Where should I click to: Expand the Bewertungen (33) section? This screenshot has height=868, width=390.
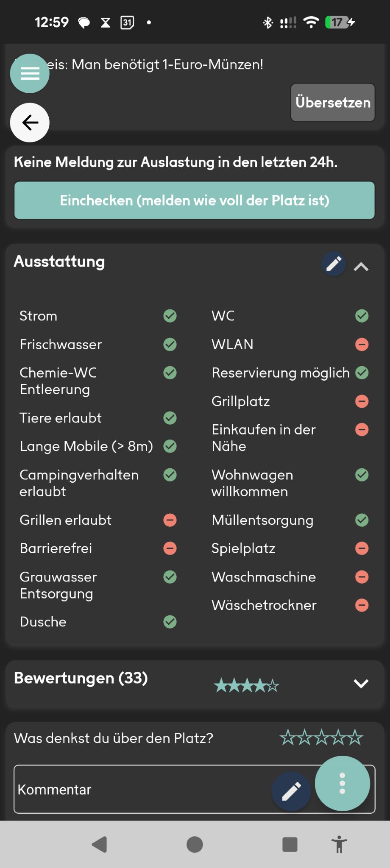pos(361,683)
